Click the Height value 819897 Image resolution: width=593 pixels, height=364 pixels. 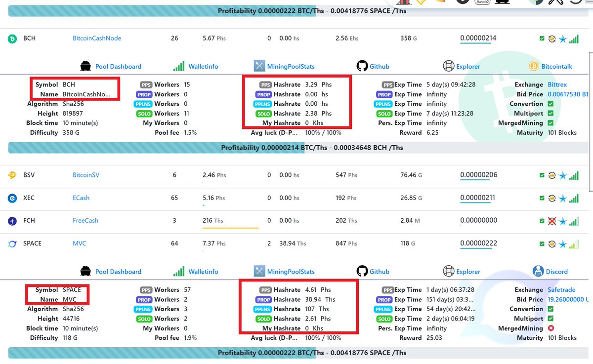pyautogui.click(x=74, y=113)
